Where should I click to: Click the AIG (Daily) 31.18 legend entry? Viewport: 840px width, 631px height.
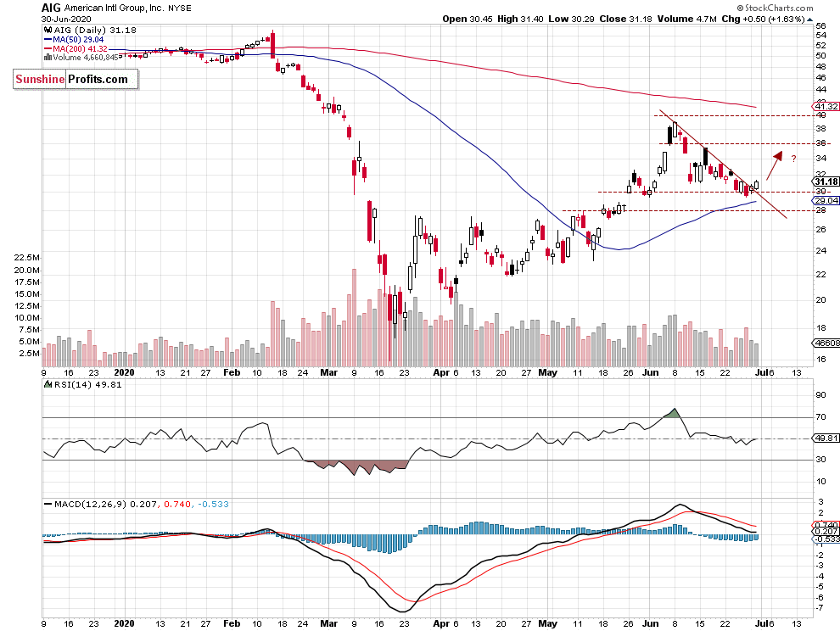click(x=95, y=31)
